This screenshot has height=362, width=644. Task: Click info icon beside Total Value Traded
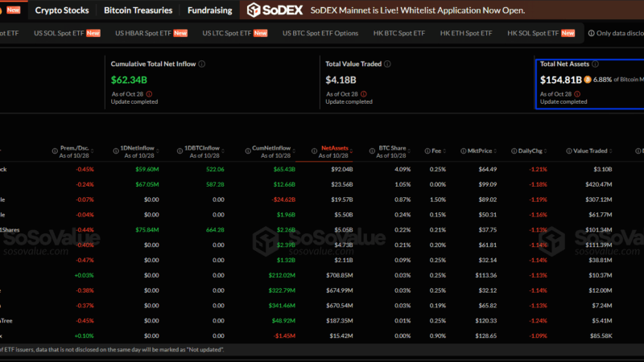click(387, 64)
